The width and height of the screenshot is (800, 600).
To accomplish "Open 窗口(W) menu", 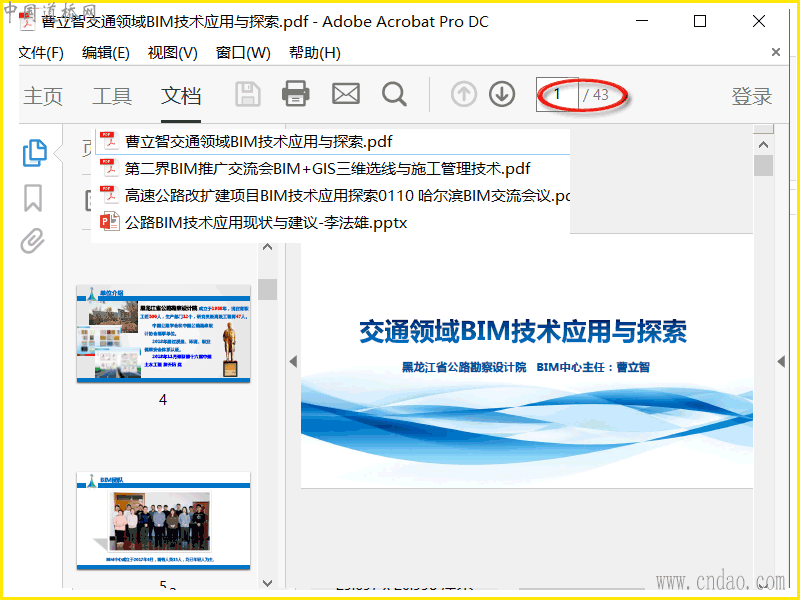I will pyautogui.click(x=243, y=53).
